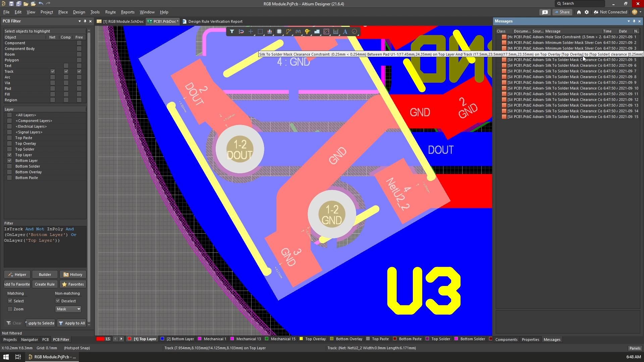The height and width of the screenshot is (362, 644).
Task: Click the Apply to All button
Action: pyautogui.click(x=71, y=323)
